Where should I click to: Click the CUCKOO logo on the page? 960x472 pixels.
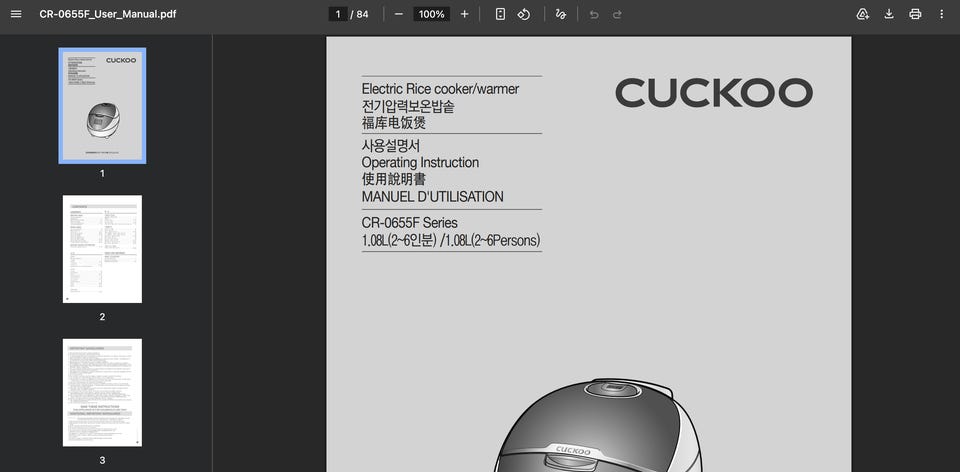pyautogui.click(x=714, y=93)
